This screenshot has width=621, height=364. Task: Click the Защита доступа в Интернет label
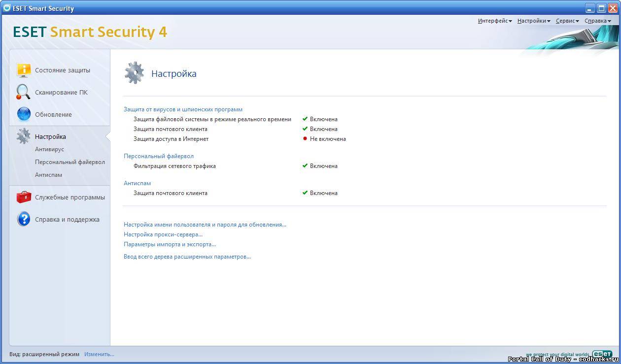click(171, 139)
